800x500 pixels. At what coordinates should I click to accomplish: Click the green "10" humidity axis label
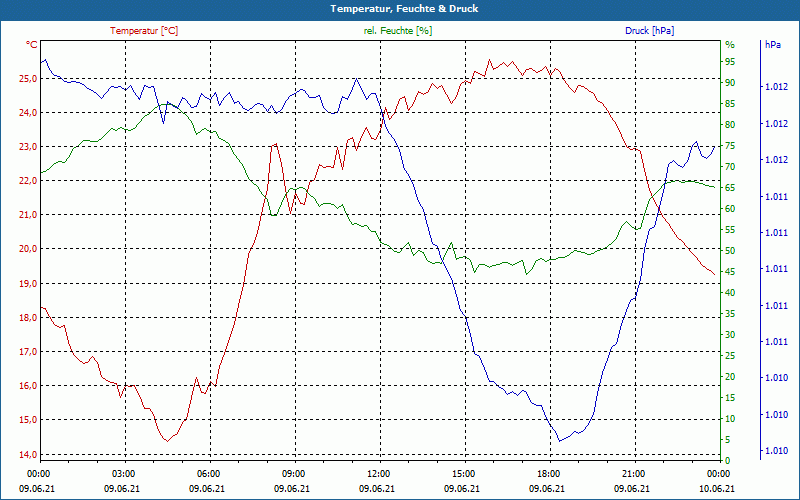(x=730, y=419)
